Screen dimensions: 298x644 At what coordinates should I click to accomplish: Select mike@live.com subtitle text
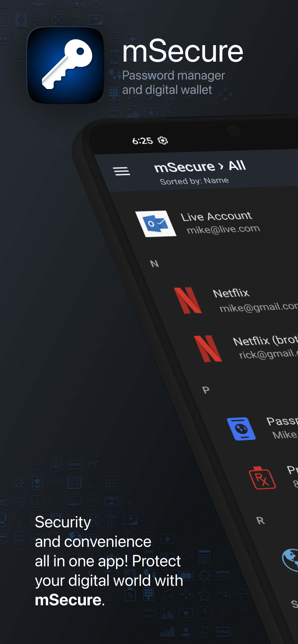(x=223, y=229)
